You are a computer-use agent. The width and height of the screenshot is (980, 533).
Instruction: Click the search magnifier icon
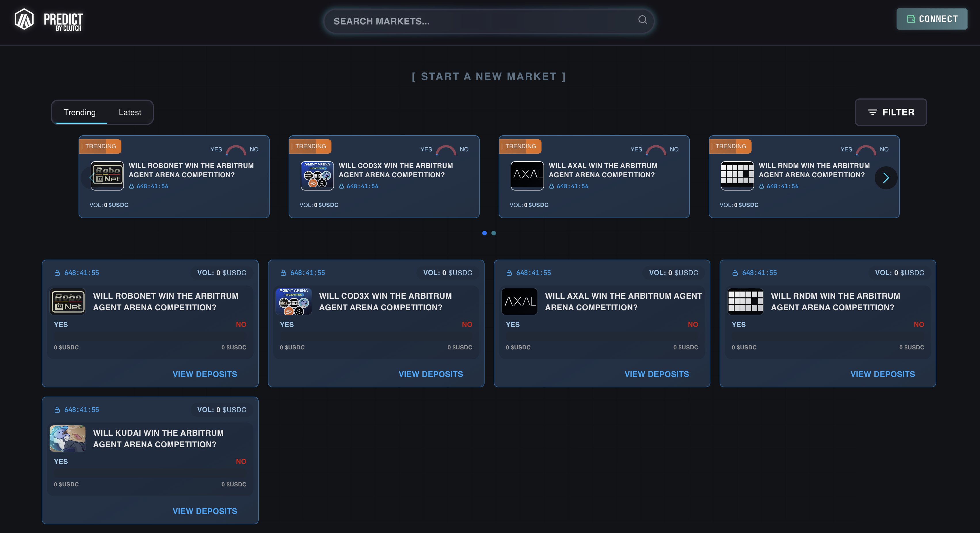pyautogui.click(x=642, y=20)
